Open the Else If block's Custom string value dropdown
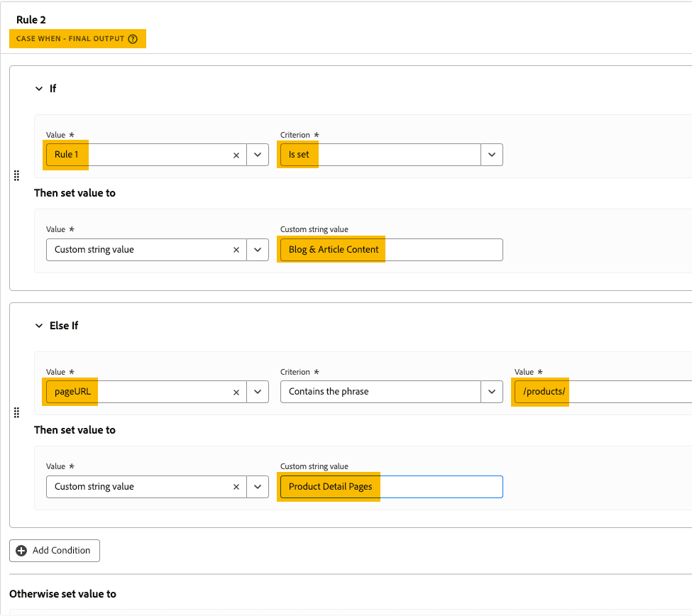This screenshot has height=616, width=692. pyautogui.click(x=258, y=487)
